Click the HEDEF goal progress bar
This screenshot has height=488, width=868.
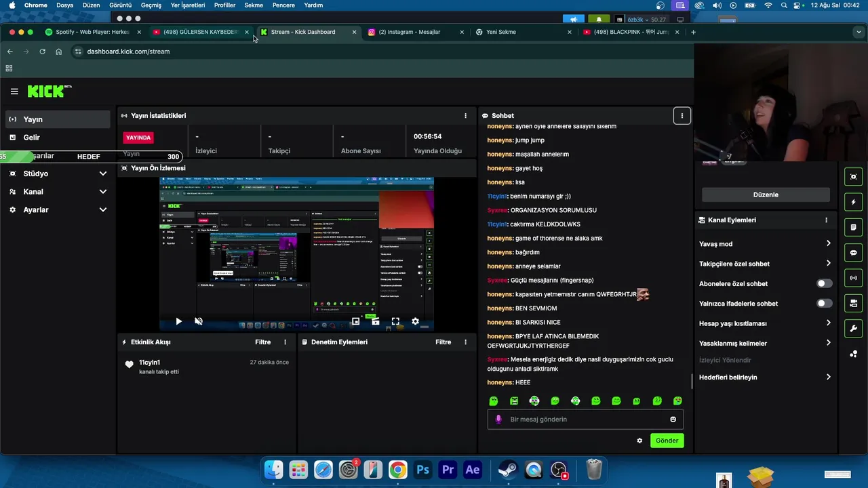[x=92, y=157]
